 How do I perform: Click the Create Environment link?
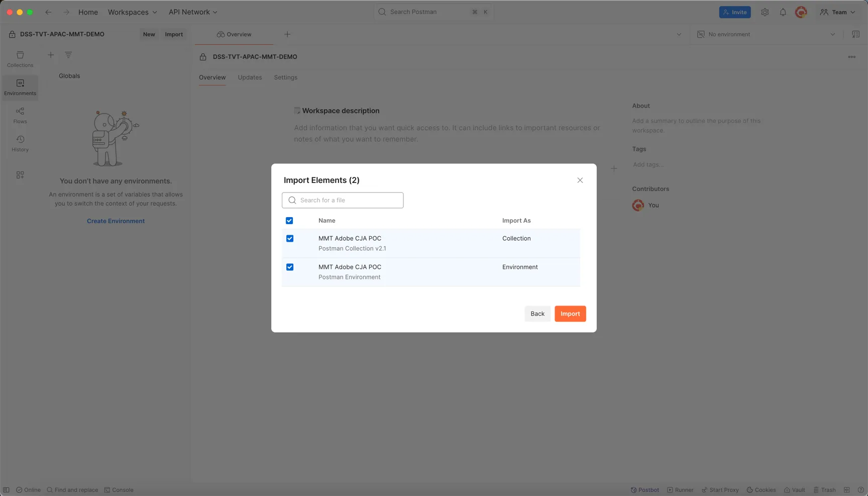pos(116,221)
